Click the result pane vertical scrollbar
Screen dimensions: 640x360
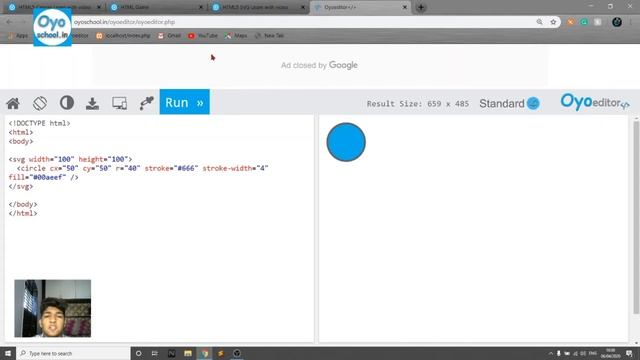636,218
